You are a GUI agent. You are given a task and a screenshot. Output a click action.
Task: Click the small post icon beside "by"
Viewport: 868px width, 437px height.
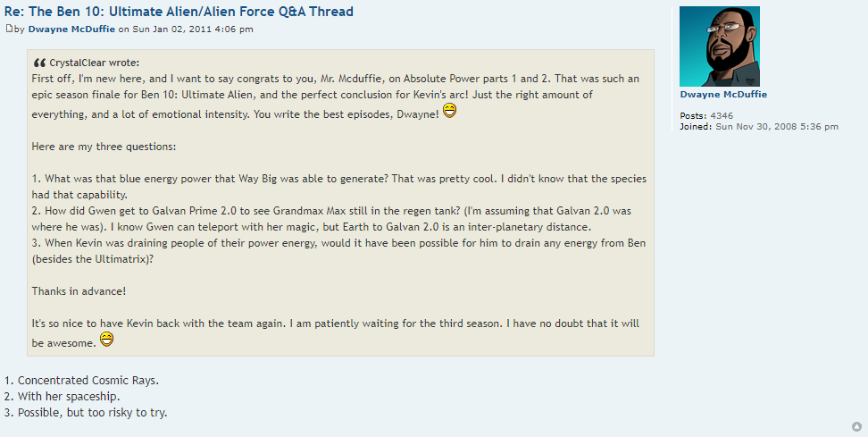click(9, 29)
